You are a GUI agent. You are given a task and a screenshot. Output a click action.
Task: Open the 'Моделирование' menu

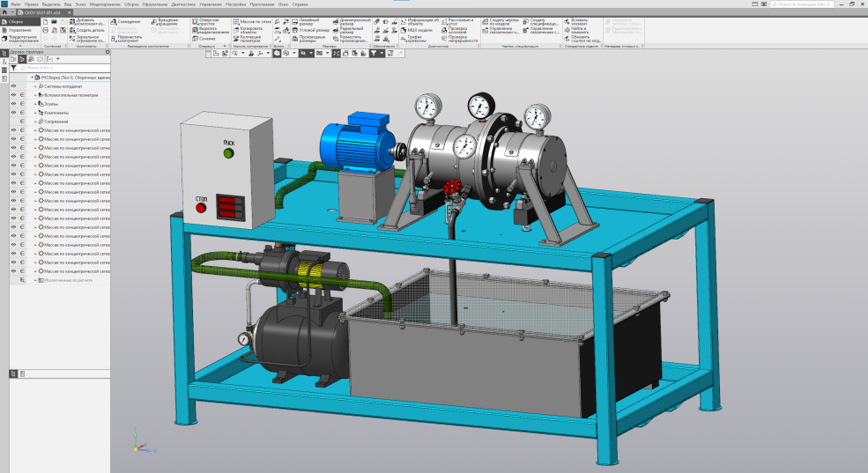click(x=105, y=4)
